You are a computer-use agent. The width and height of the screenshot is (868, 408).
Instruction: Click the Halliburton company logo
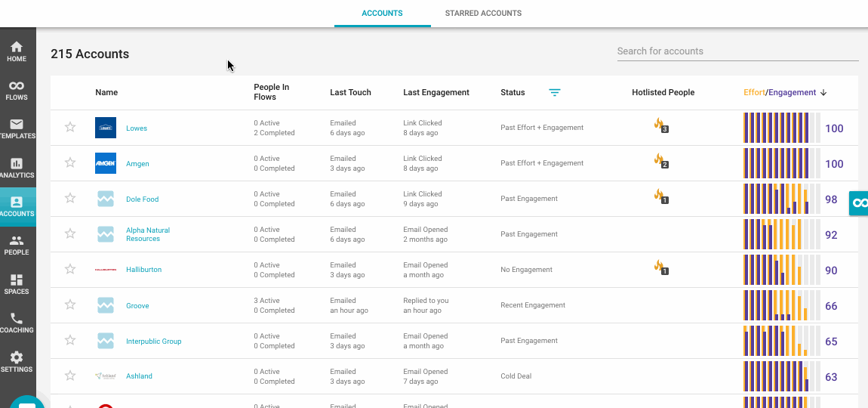[106, 270]
